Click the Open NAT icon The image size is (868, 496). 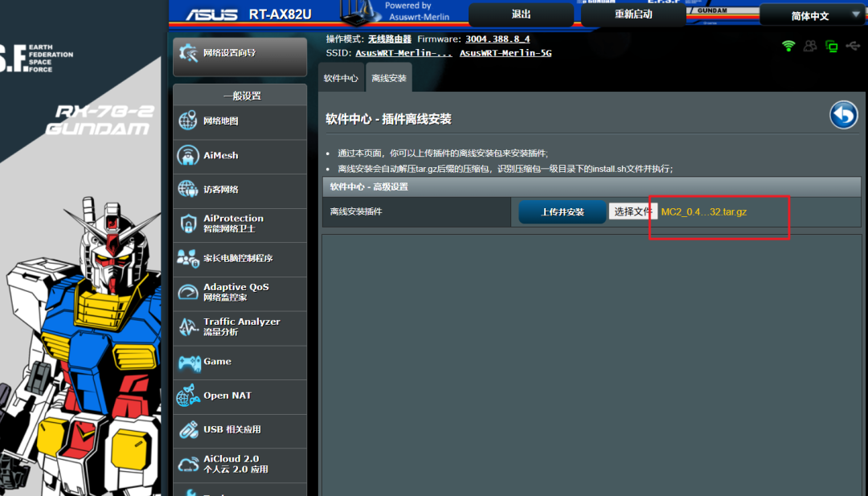click(187, 396)
